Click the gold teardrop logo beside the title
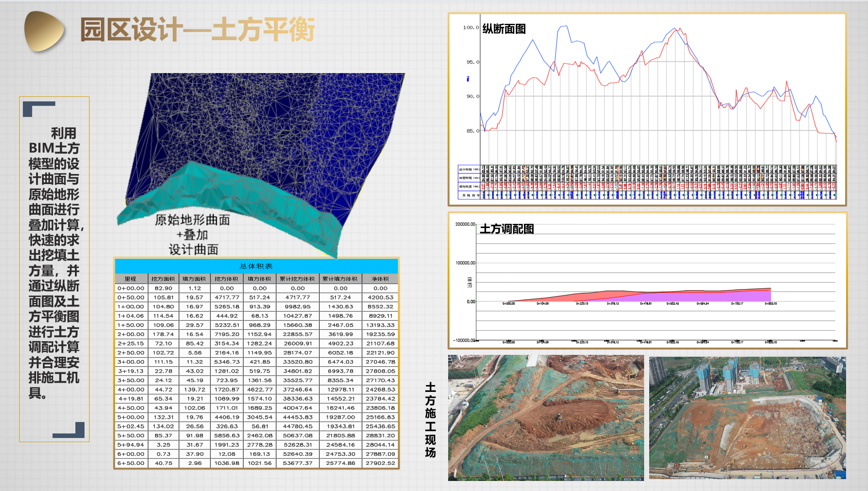Image resolution: width=868 pixels, height=491 pixels. [44, 31]
